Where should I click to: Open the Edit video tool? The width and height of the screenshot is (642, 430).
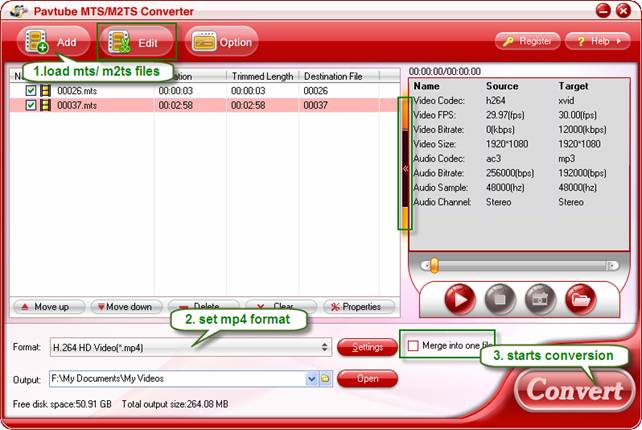pyautogui.click(x=136, y=42)
